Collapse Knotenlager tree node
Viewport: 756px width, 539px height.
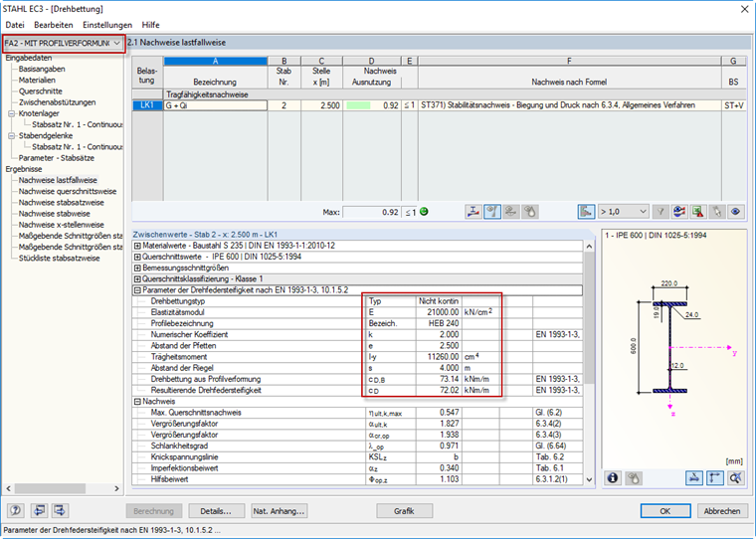[x=12, y=113]
